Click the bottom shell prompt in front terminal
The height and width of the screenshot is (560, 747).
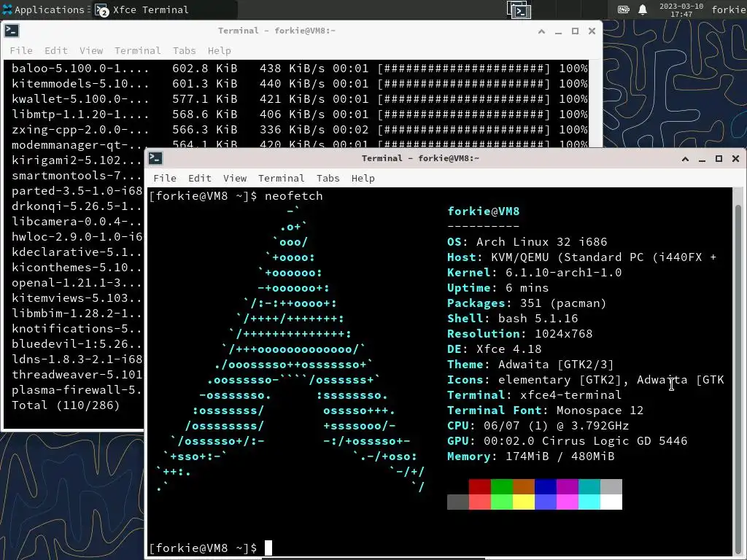click(204, 548)
